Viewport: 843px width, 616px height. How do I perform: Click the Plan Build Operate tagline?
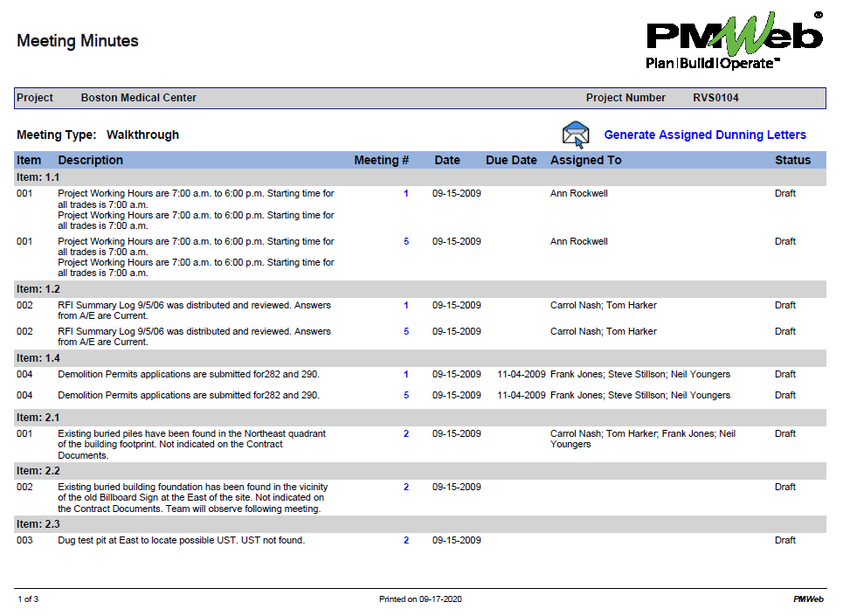click(x=712, y=64)
